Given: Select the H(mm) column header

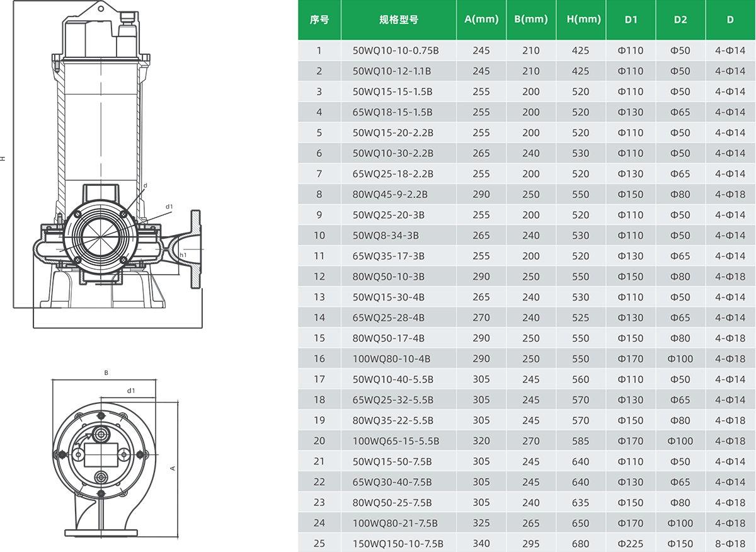Looking at the screenshot, I should click(x=581, y=20).
